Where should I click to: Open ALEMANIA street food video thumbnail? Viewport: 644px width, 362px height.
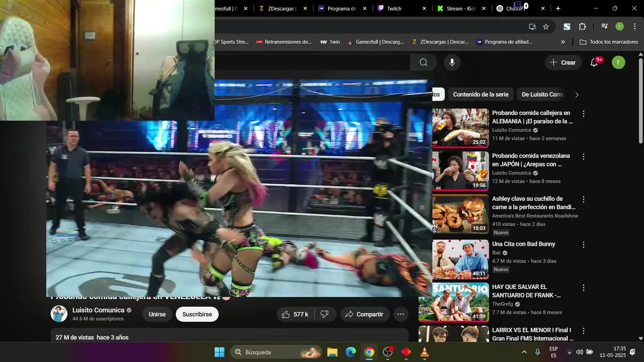tap(460, 128)
